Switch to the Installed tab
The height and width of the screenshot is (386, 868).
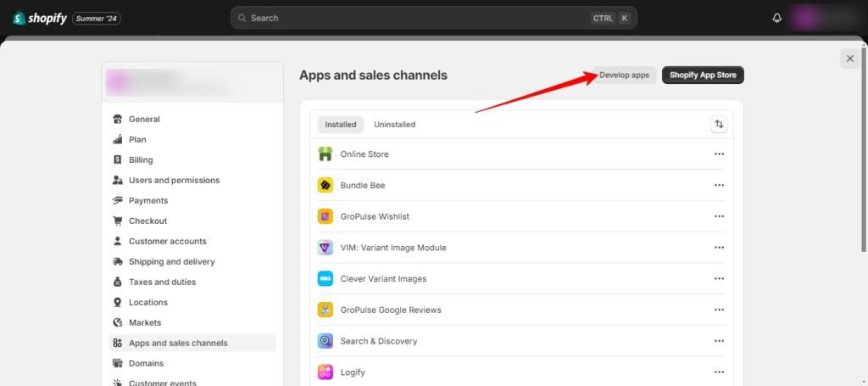tap(341, 125)
